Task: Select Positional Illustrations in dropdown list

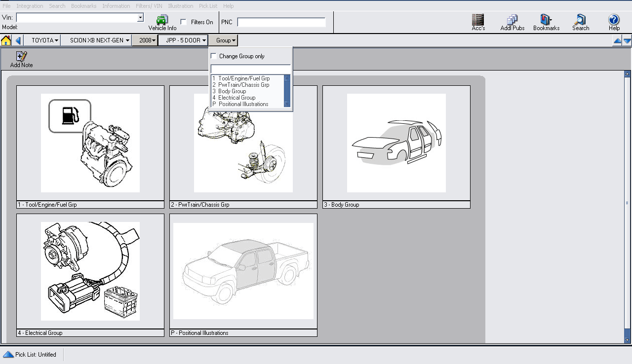Action: [247, 104]
